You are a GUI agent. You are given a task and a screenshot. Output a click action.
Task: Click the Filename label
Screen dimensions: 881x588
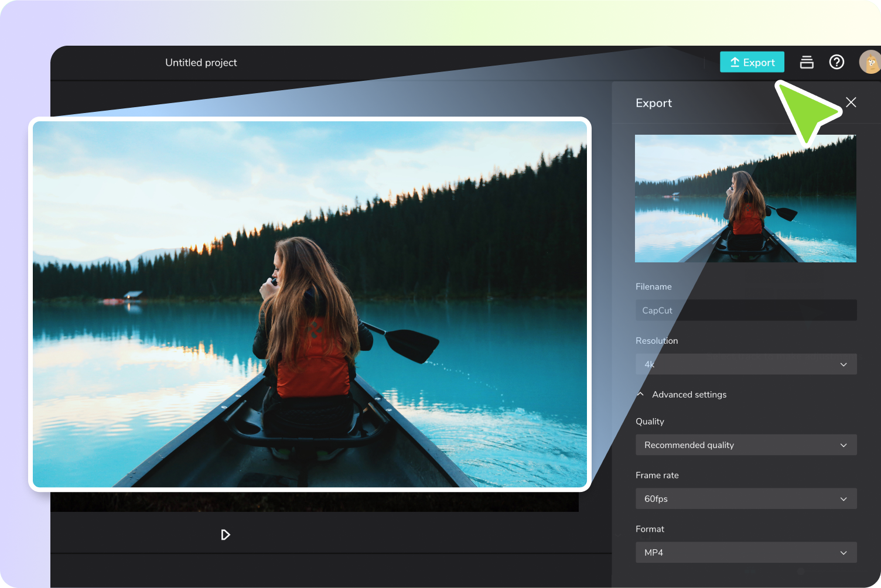(x=654, y=287)
